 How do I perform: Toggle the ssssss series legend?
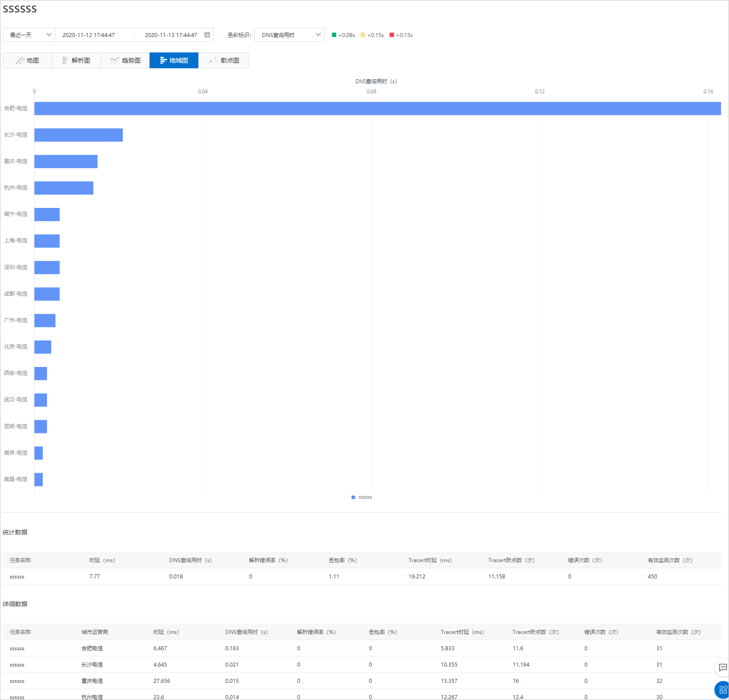362,497
